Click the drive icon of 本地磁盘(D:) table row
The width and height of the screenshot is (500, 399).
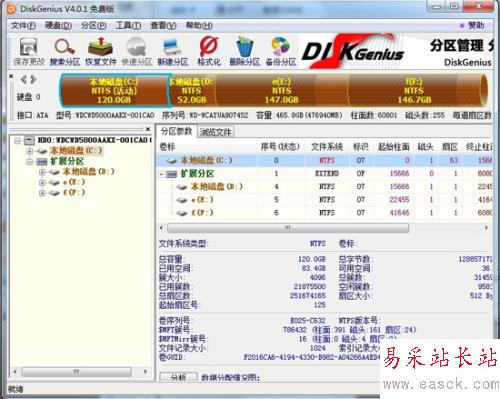pos(182,187)
